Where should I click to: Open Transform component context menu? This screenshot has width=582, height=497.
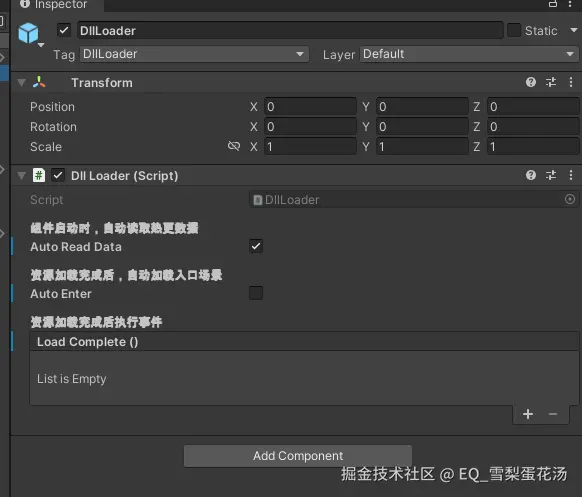(x=571, y=82)
